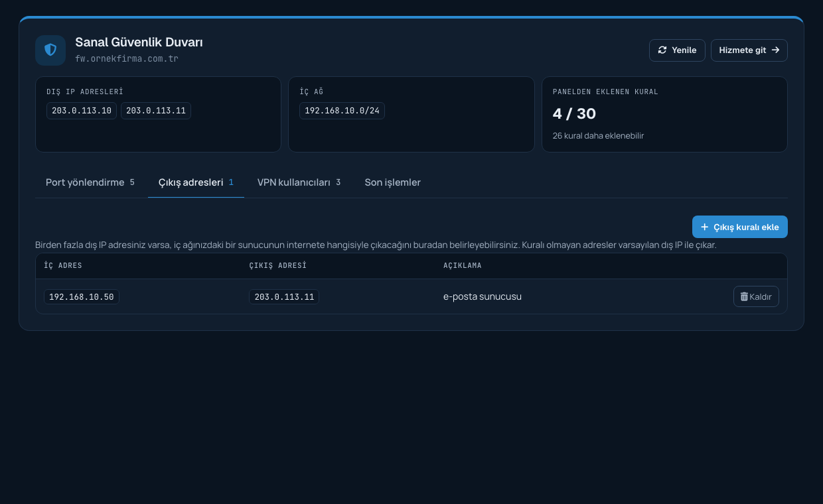Open the Port yönlendirme tab
Image resolution: width=823 pixels, height=504 pixels.
click(x=90, y=182)
